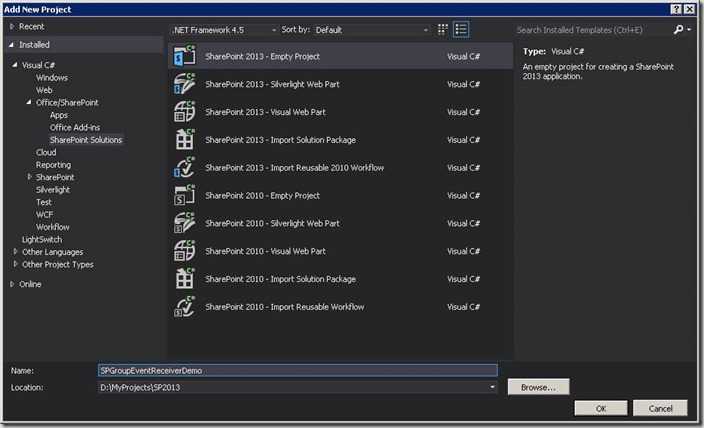The image size is (704, 428).
Task: Select 'SharePoint 2010 - Silverlight Web Part' text
Action: pyautogui.click(x=272, y=224)
